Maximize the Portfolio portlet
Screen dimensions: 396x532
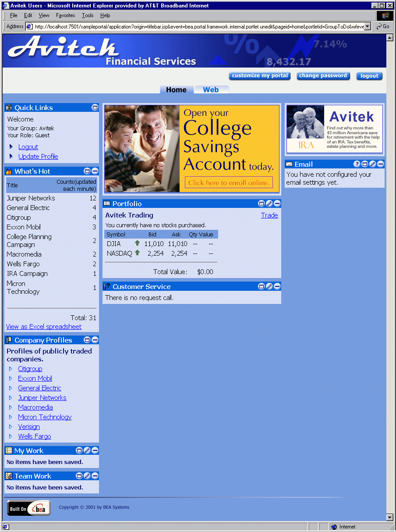[x=262, y=204]
